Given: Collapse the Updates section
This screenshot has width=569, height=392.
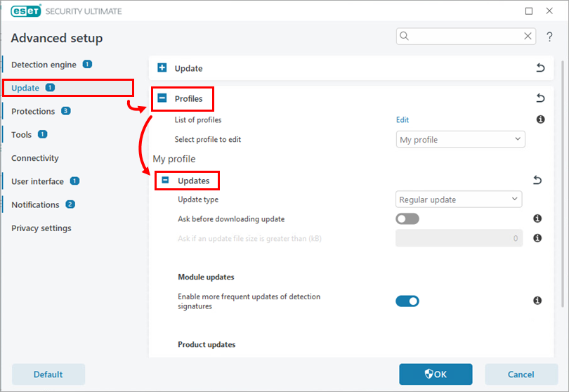Looking at the screenshot, I should [165, 180].
